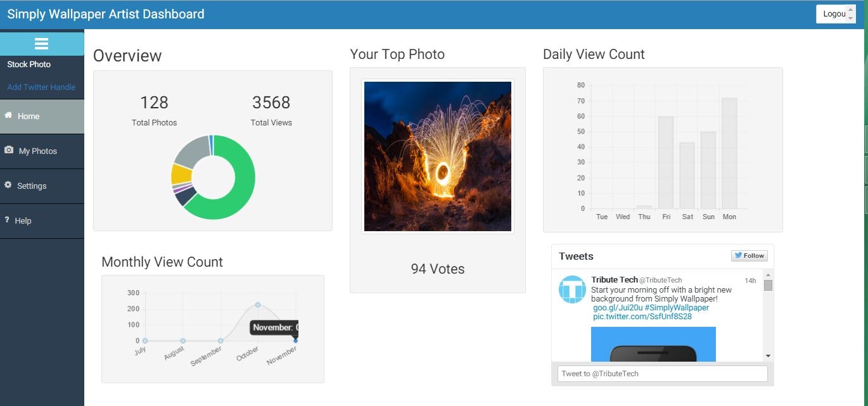
Task: Click the Tweets scrollbar down arrow
Action: point(768,356)
